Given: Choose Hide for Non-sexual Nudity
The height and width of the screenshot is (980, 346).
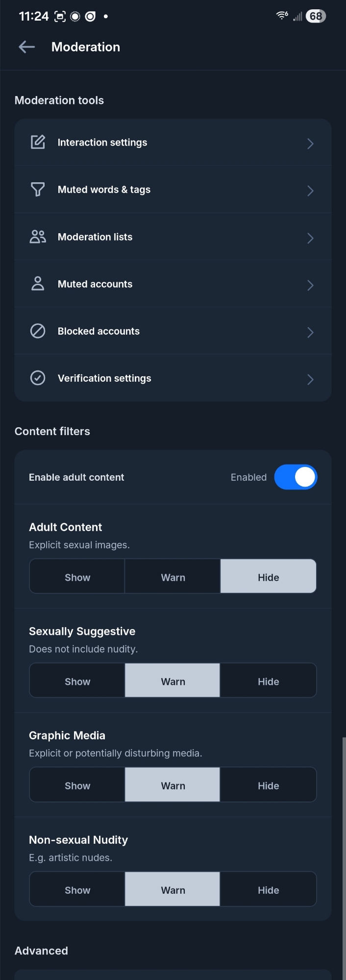Looking at the screenshot, I should (268, 890).
